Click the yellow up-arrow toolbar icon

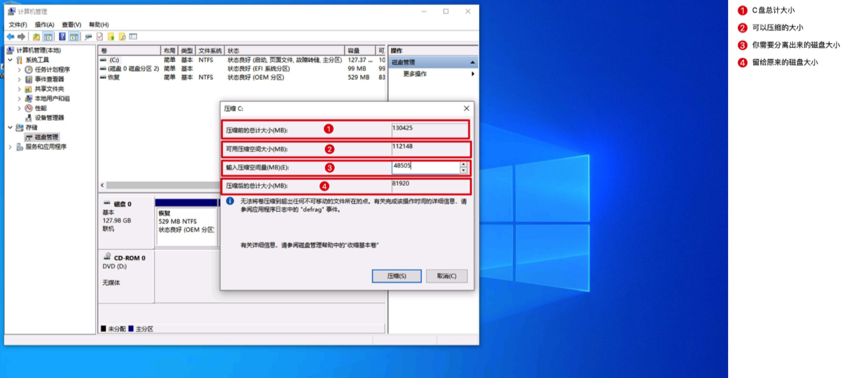pyautogui.click(x=112, y=36)
